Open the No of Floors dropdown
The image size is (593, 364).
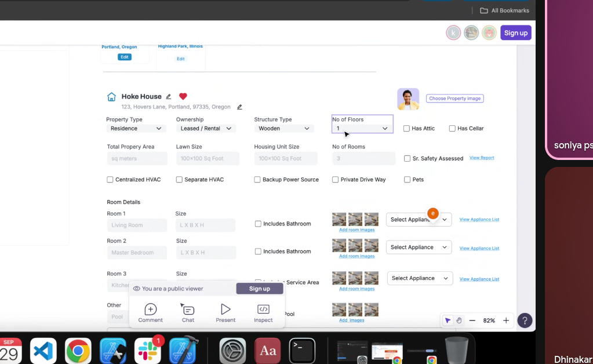[x=362, y=128]
